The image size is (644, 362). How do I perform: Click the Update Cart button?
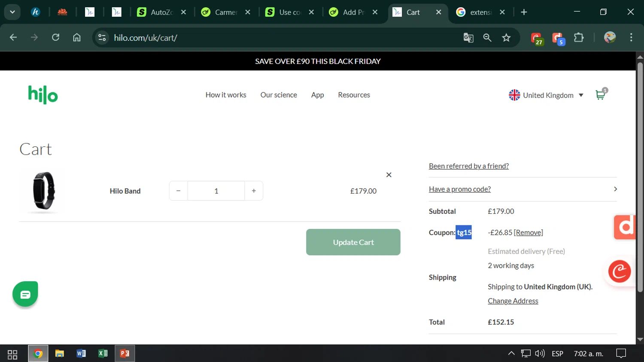click(353, 242)
